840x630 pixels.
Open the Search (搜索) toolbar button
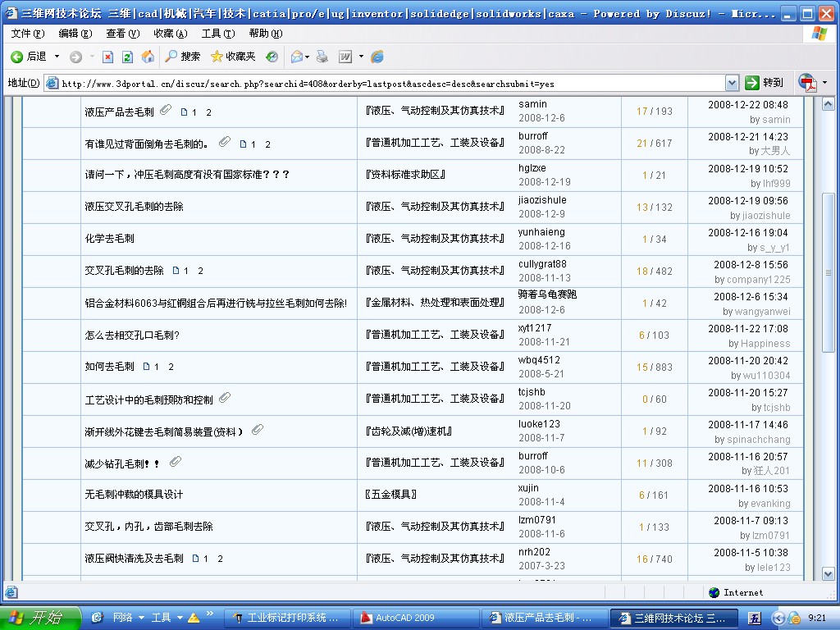tap(183, 57)
